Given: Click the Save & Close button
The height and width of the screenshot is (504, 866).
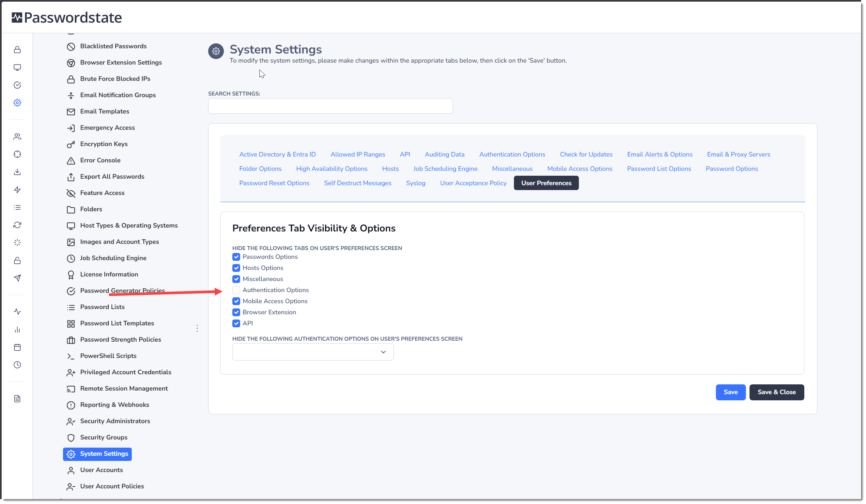Looking at the screenshot, I should click(x=777, y=393).
